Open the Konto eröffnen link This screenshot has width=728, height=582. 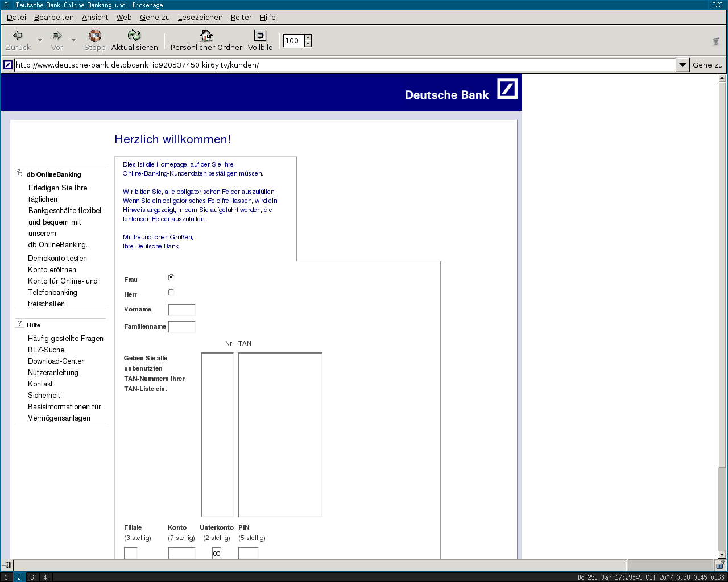coord(52,269)
